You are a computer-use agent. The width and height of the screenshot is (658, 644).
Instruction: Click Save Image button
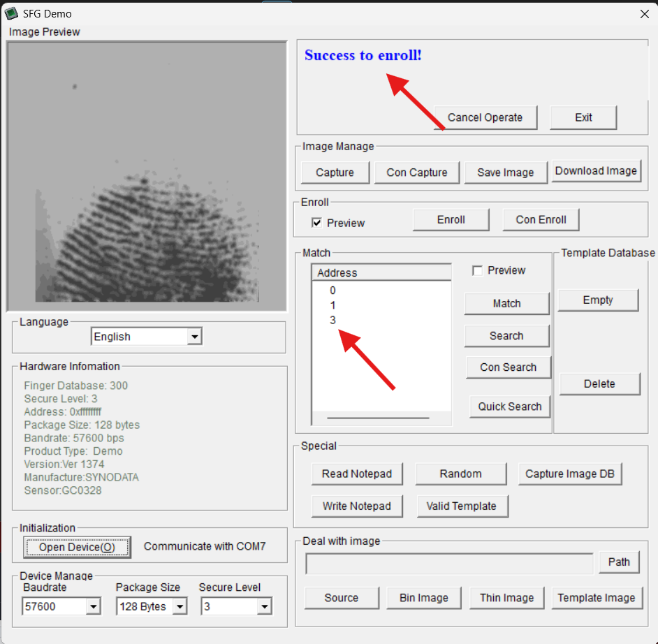pyautogui.click(x=506, y=173)
